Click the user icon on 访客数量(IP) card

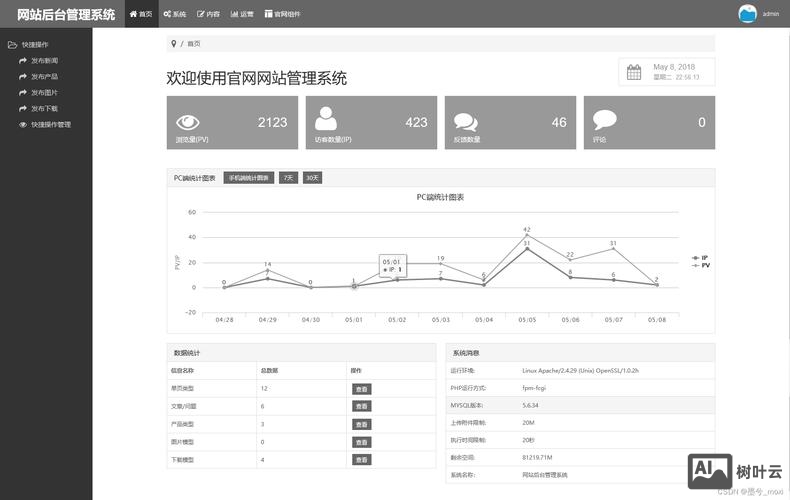[x=326, y=119]
